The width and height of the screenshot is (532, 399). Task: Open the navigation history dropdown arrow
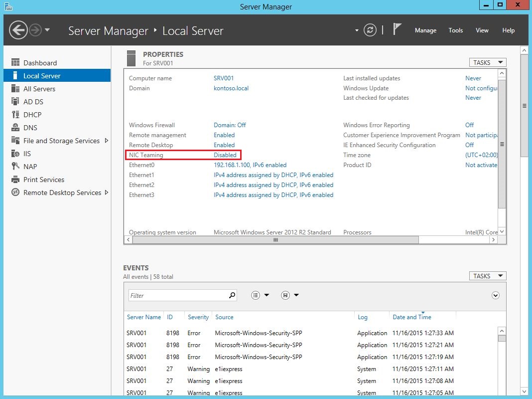tap(47, 30)
